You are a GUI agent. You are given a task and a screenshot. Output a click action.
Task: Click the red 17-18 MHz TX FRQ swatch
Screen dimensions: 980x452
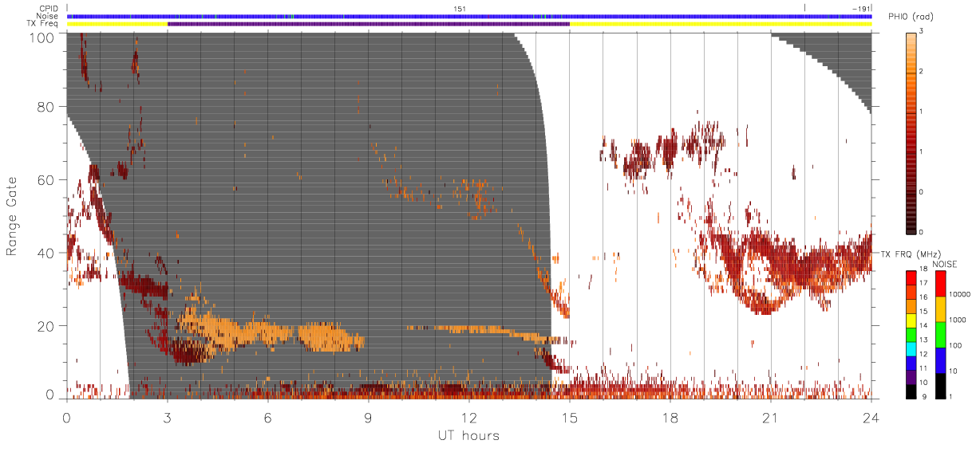tap(911, 277)
